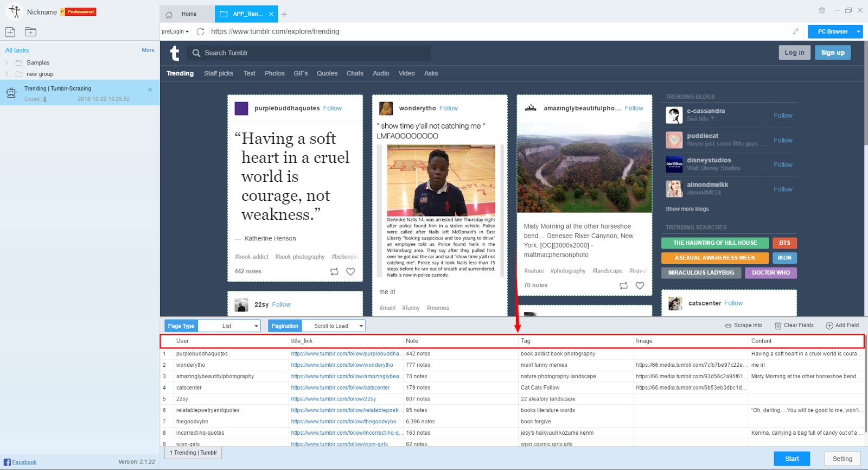This screenshot has width=868, height=470.
Task: Reblog the purplebuddhaquotes post
Action: pos(334,271)
